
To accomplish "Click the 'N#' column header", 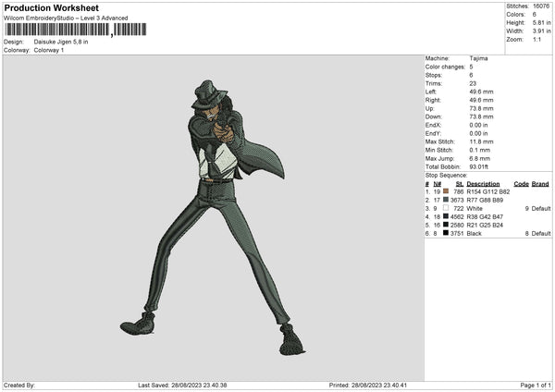I will click(x=438, y=184).
